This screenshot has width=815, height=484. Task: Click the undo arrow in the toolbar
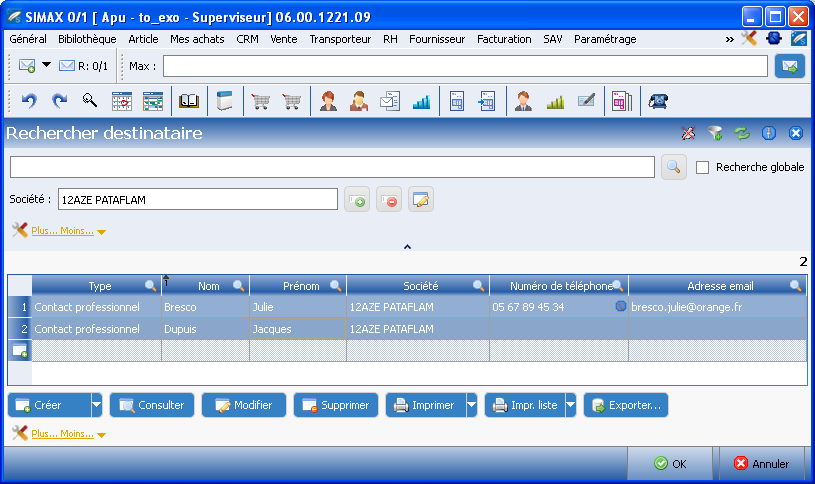pos(29,100)
